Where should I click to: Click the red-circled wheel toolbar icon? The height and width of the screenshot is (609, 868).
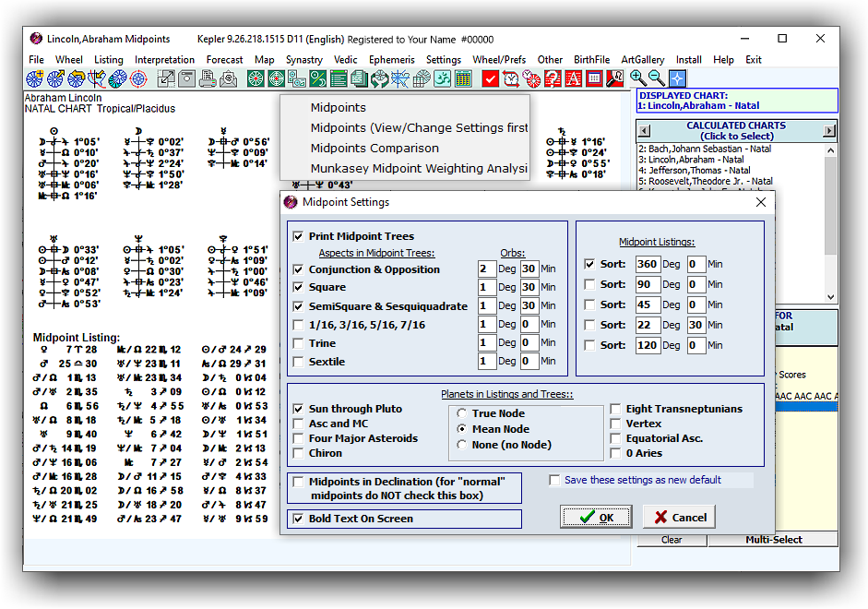(138, 78)
